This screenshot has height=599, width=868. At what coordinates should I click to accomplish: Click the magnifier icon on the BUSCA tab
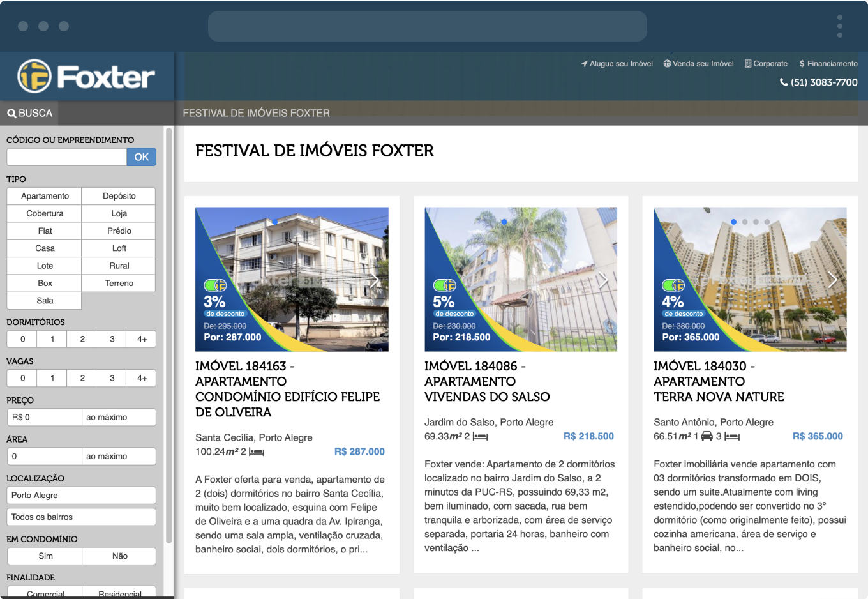(x=11, y=113)
